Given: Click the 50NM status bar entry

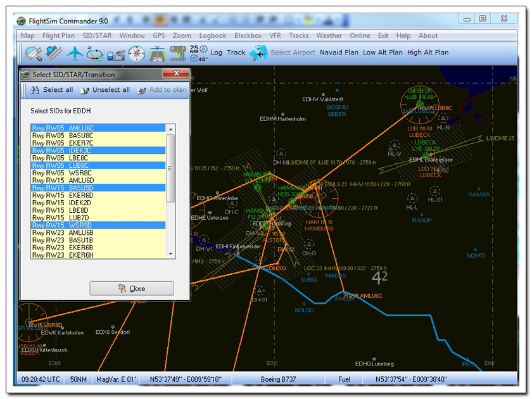Looking at the screenshot, I should [x=78, y=379].
